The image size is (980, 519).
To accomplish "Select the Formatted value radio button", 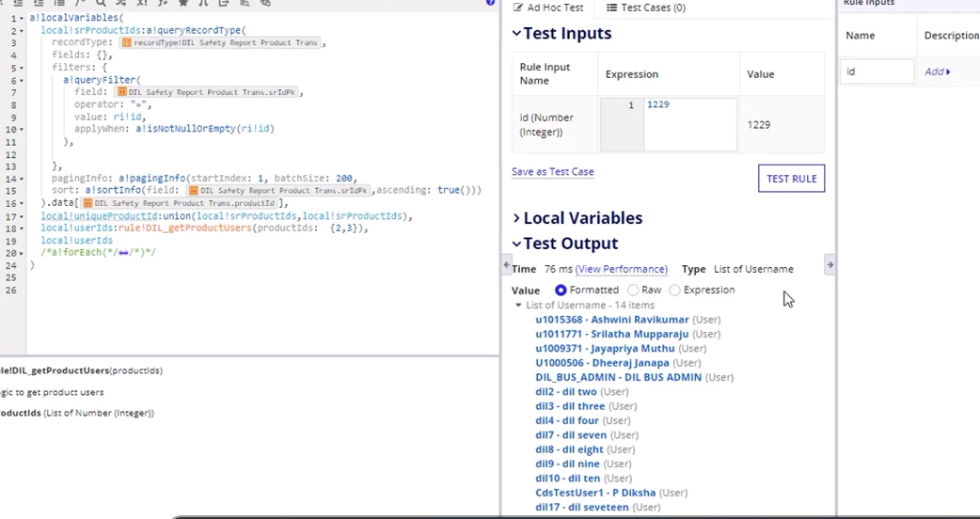I will (561, 290).
